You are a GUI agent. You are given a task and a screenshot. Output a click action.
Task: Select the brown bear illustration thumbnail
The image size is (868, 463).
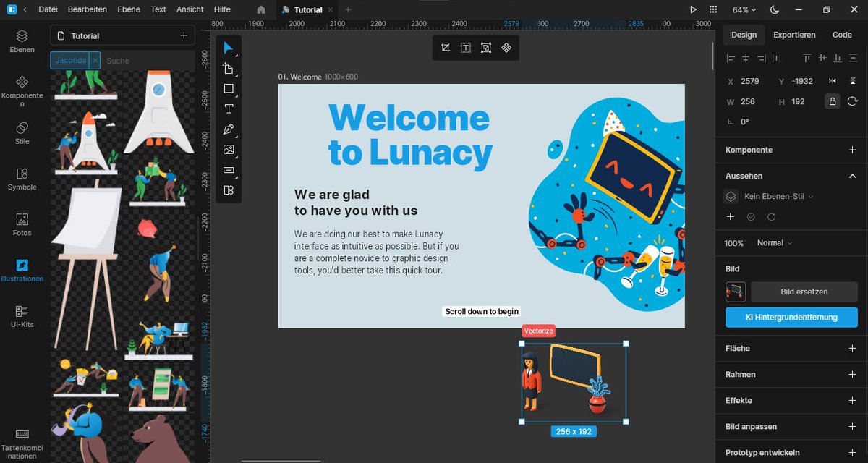coord(161,439)
